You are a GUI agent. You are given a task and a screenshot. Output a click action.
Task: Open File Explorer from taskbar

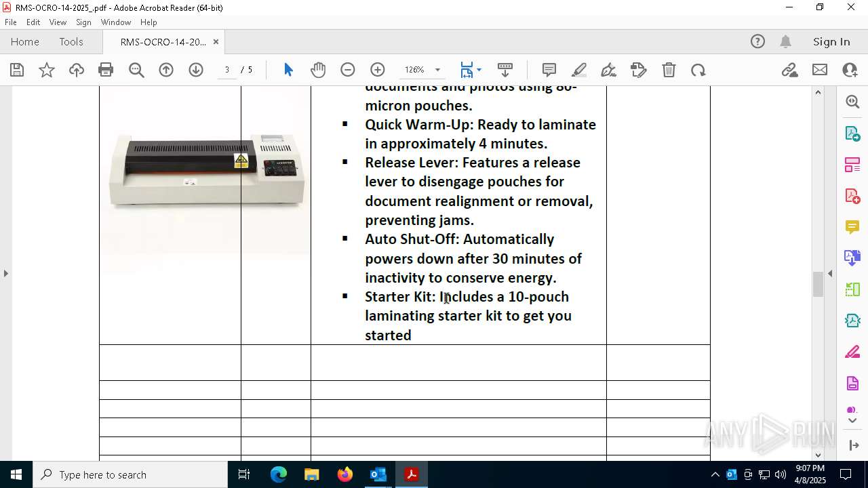click(311, 474)
